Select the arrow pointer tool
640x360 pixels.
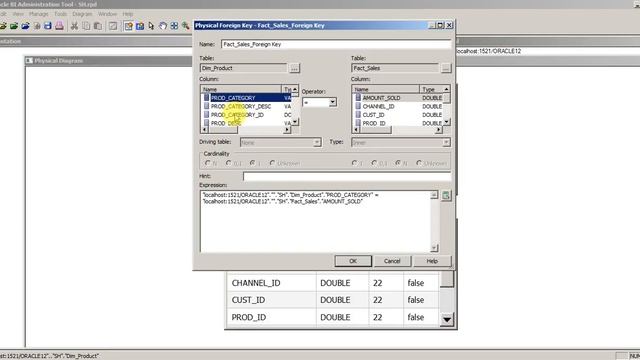151,26
